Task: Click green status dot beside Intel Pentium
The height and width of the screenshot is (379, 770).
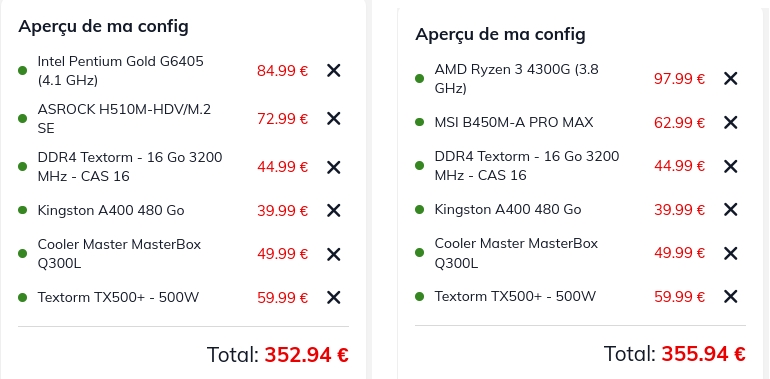Action: (22, 71)
